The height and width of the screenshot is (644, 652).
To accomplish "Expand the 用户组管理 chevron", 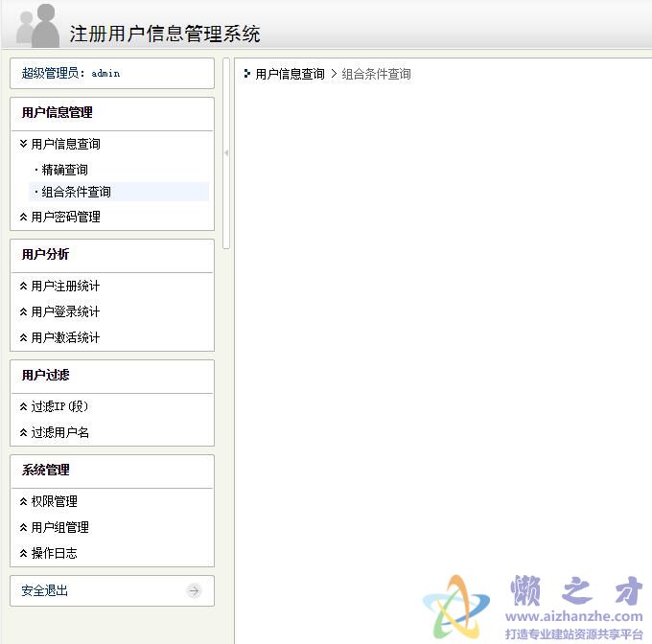I will (23, 527).
